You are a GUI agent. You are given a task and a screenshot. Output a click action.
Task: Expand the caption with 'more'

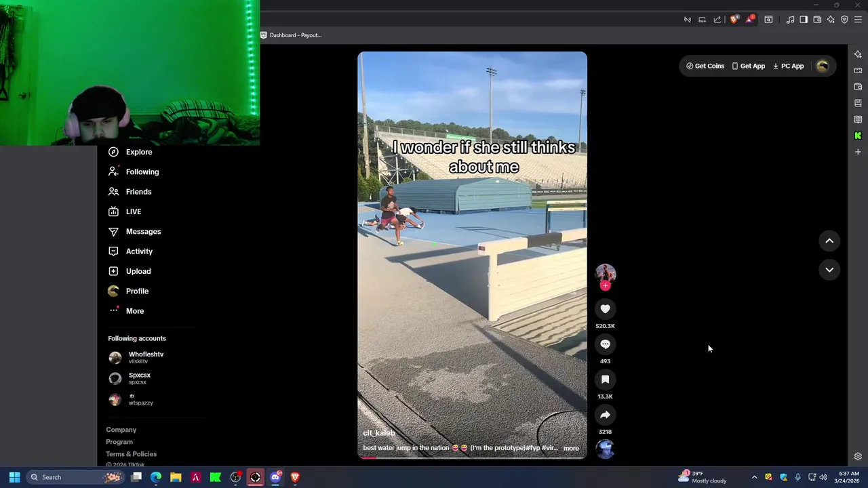point(571,448)
